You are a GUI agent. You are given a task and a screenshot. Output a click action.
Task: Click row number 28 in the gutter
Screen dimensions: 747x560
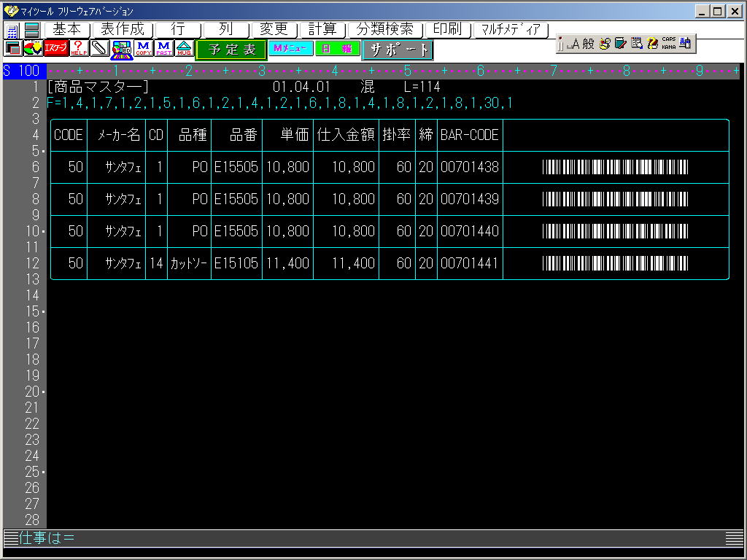(x=32, y=520)
